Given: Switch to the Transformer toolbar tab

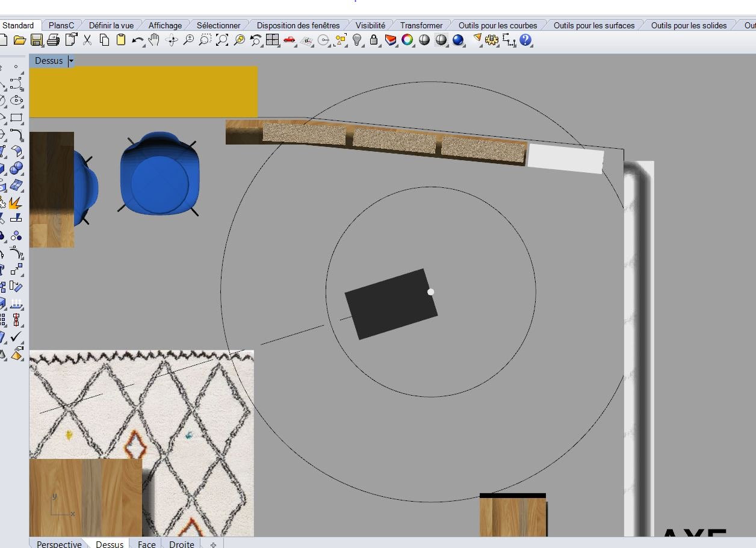Looking at the screenshot, I should point(421,25).
